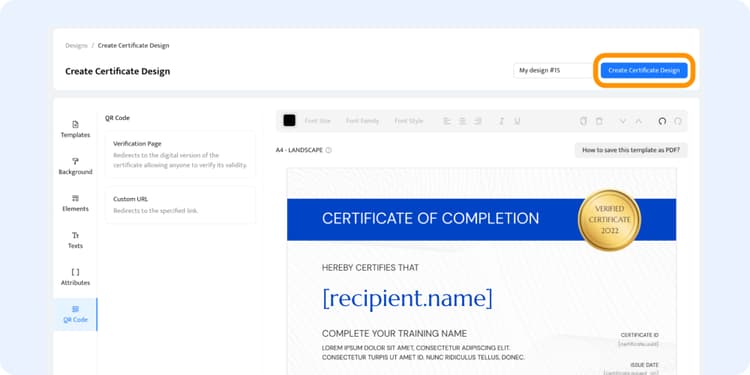Screen dimensions: 750x375
Task: Click the 'A4 - LANDSCAPE' format label
Action: 299,150
